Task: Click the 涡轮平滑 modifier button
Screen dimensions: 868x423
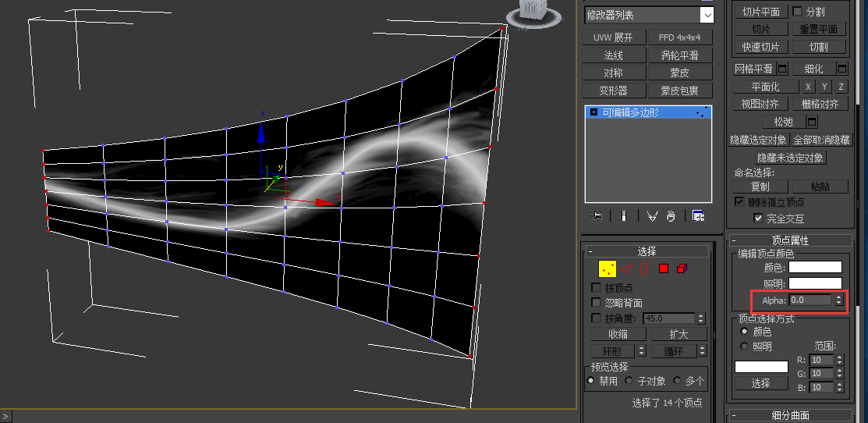Action: 680,55
